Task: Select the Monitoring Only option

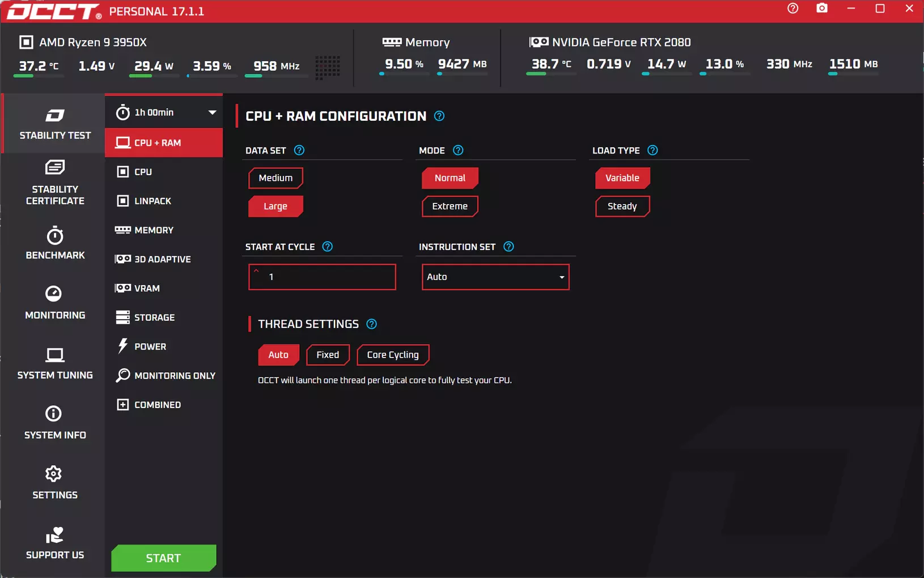Action: click(x=164, y=375)
